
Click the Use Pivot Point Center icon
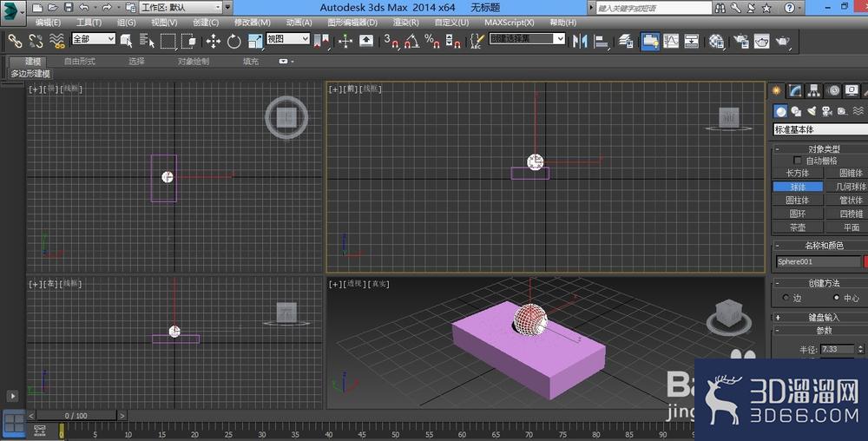click(x=321, y=41)
